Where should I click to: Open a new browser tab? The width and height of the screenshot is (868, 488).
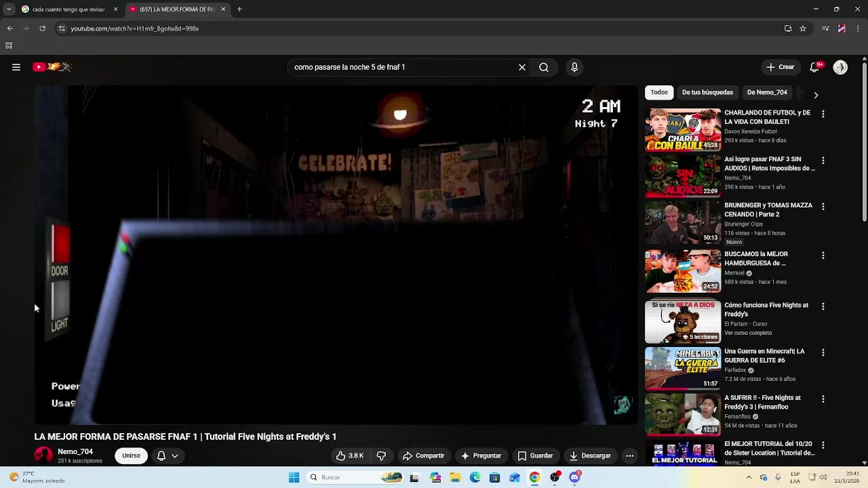(x=239, y=9)
